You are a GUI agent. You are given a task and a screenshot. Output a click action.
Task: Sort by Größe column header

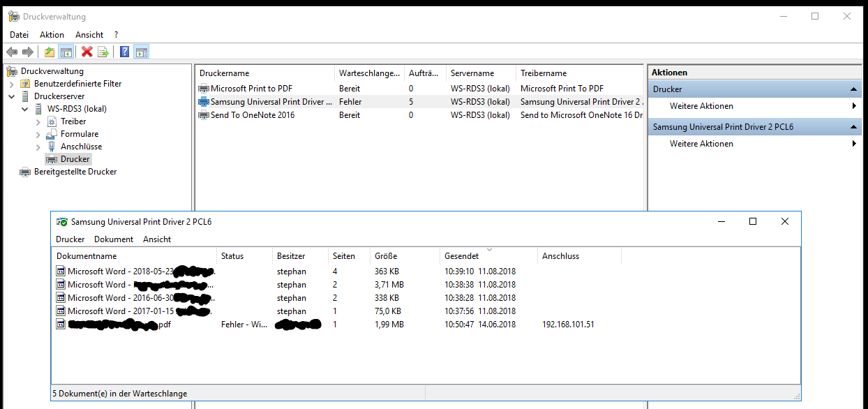pyautogui.click(x=405, y=256)
